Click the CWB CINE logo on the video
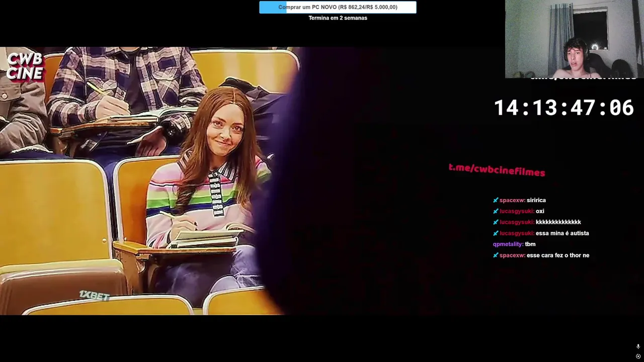 click(25, 67)
